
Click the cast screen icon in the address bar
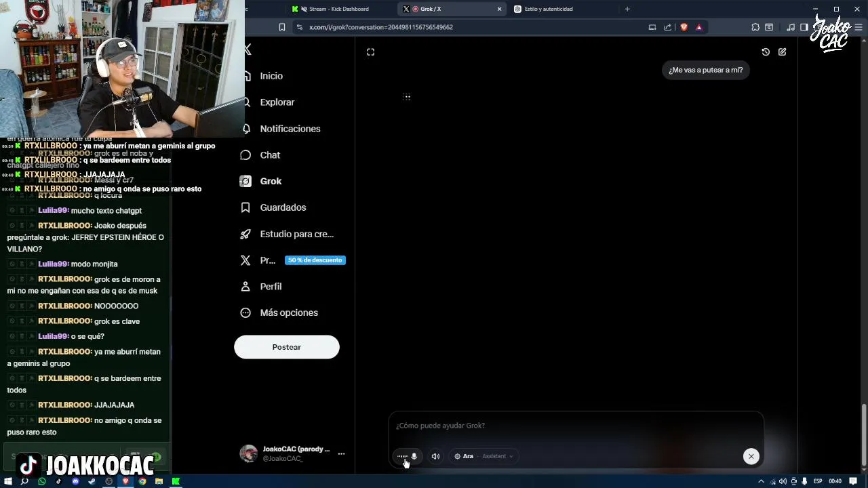click(x=652, y=27)
